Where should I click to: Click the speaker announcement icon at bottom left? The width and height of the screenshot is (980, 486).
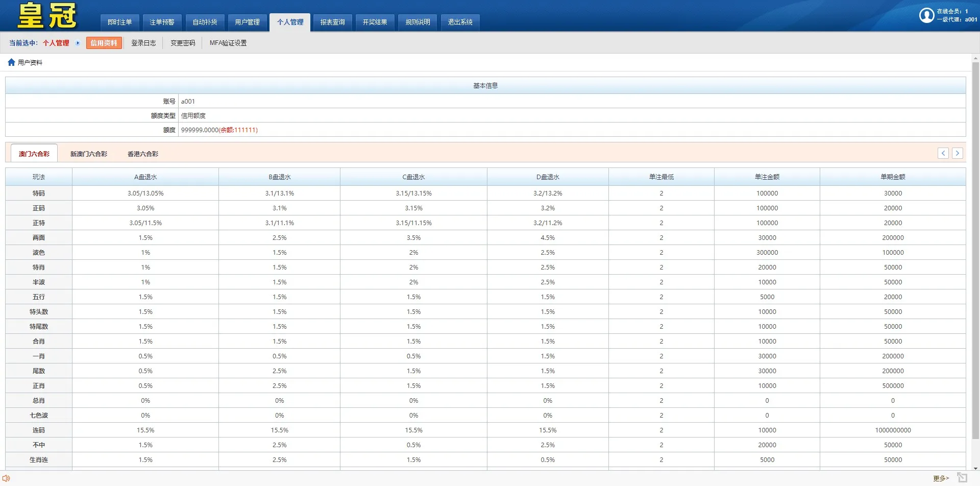point(7,478)
